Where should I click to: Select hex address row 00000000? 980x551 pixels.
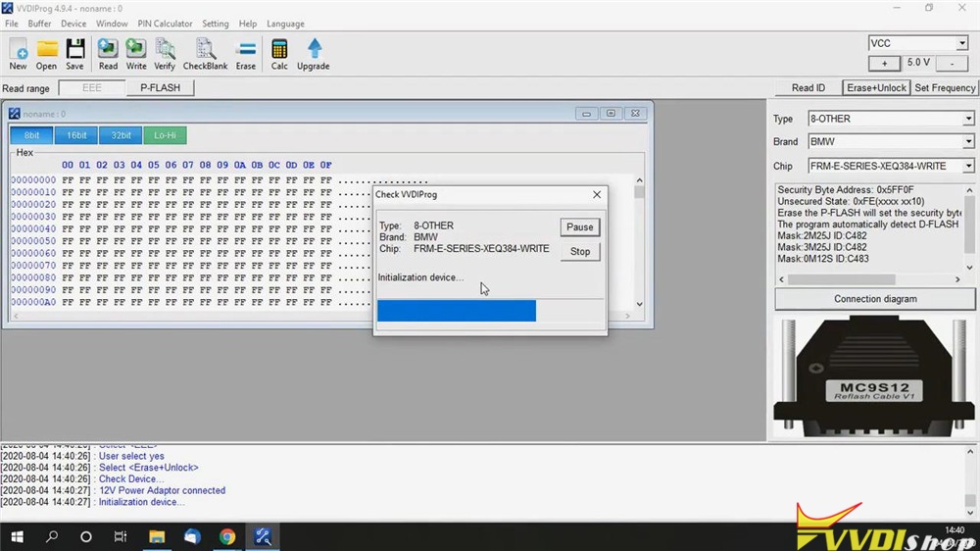(33, 180)
